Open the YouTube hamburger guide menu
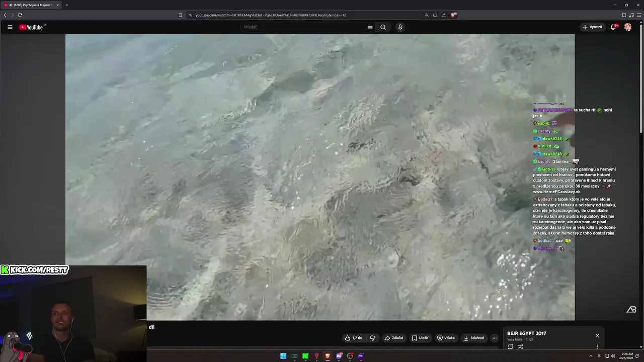 coord(10,27)
